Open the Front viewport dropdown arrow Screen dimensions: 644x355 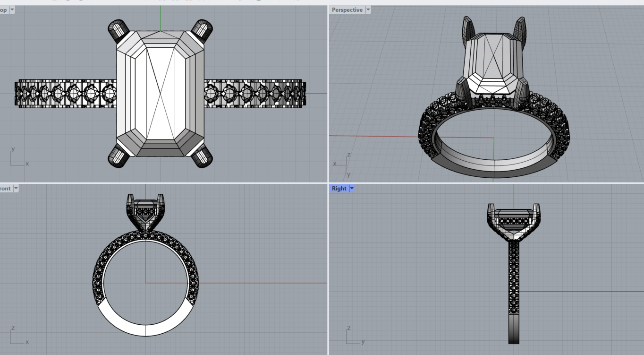coord(16,189)
